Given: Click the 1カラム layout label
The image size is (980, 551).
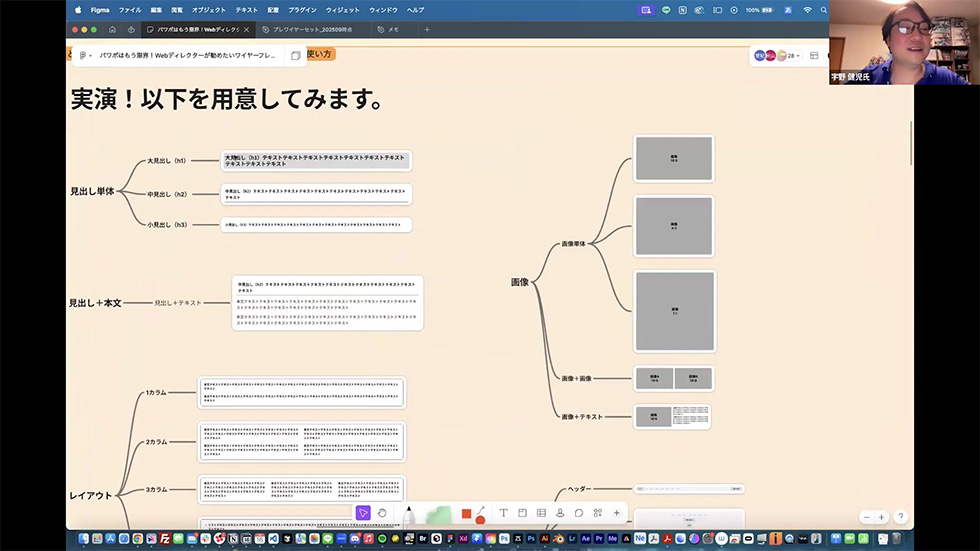Looking at the screenshot, I should click(x=156, y=393).
